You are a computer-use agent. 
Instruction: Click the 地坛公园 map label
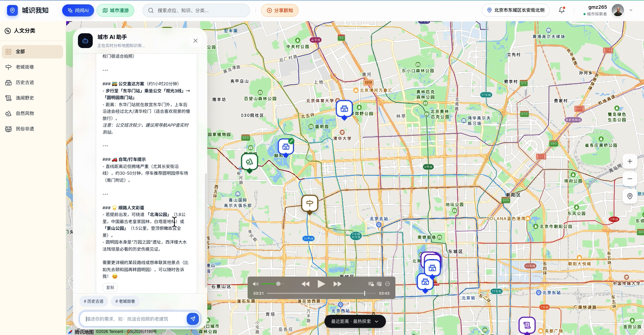coord(455,205)
